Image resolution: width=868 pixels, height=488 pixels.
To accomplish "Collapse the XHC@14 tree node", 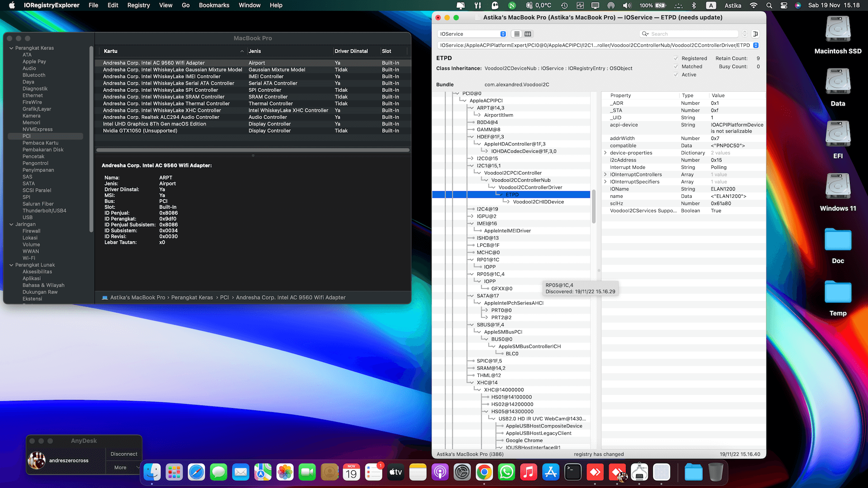I will [x=472, y=383].
